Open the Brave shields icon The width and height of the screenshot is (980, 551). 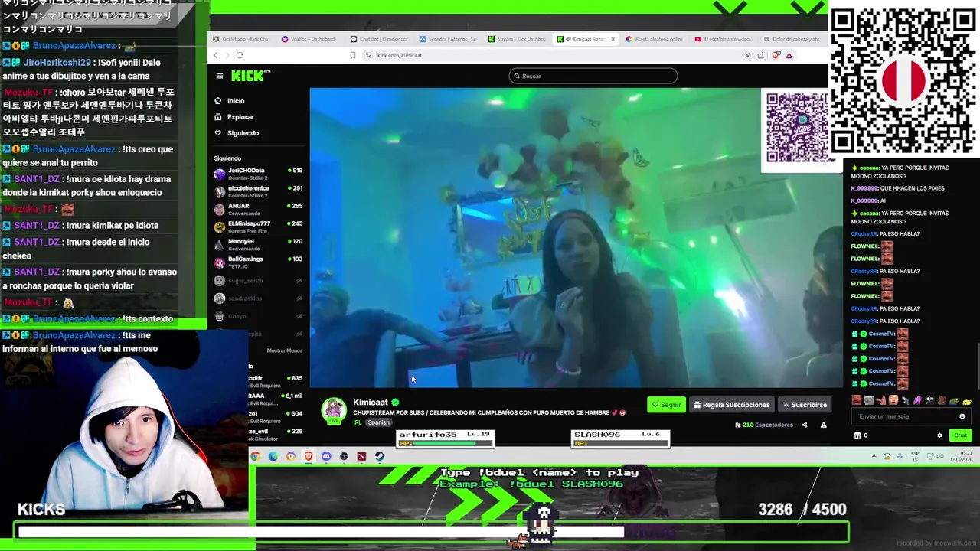pyautogui.click(x=776, y=55)
